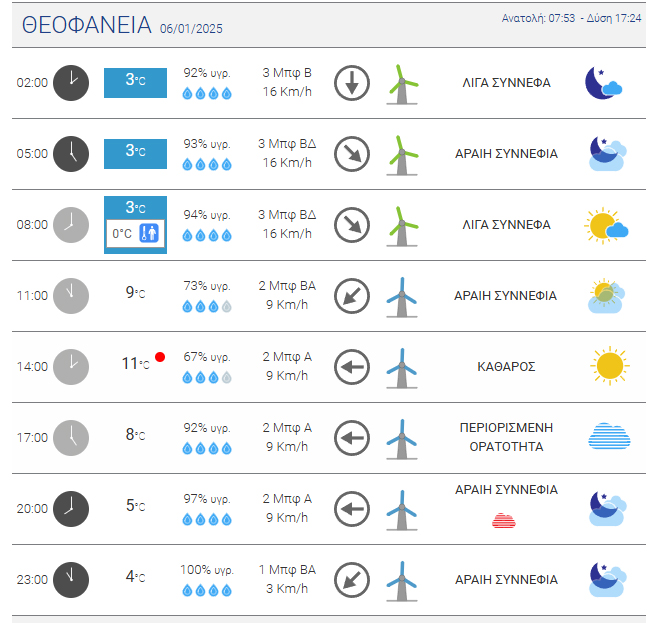Click the 06/01/2025 date label

tap(190, 30)
